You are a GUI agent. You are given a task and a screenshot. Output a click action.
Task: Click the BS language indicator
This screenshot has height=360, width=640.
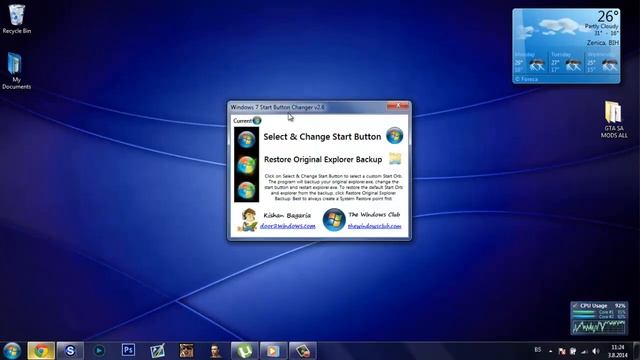pyautogui.click(x=538, y=350)
